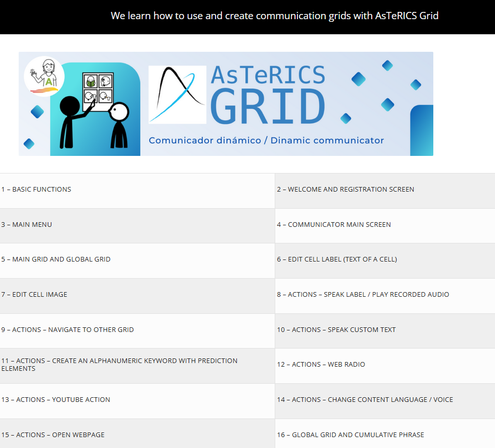Viewport: 495px width, 448px height.
Task: Select '7 – EDIT CELL IMAGE'
Action: click(x=34, y=294)
